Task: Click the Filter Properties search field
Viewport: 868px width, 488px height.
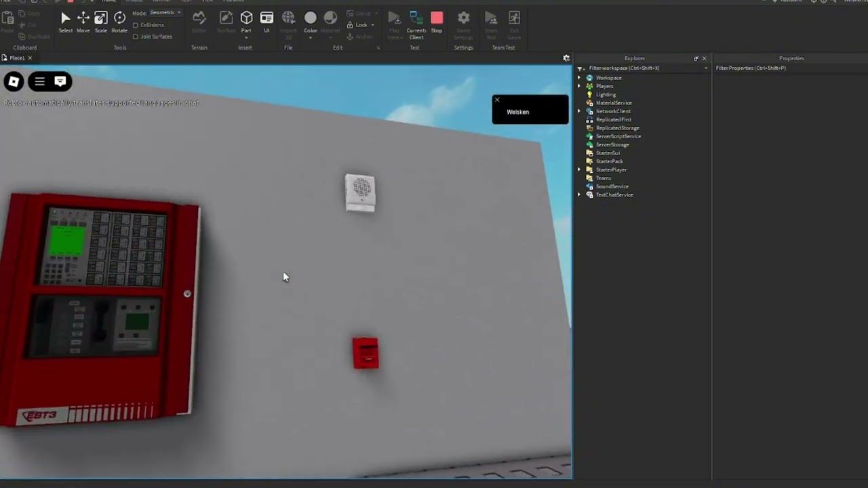Action: click(x=790, y=68)
